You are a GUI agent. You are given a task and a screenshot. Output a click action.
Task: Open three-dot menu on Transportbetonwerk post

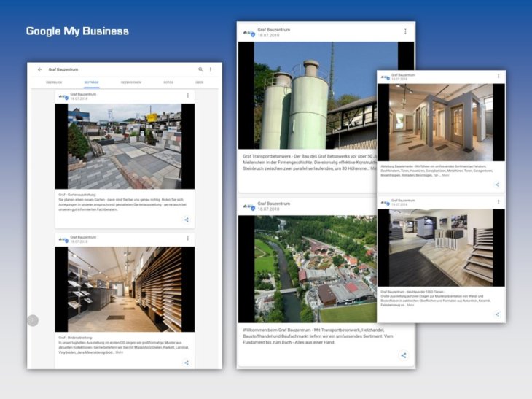pos(405,31)
